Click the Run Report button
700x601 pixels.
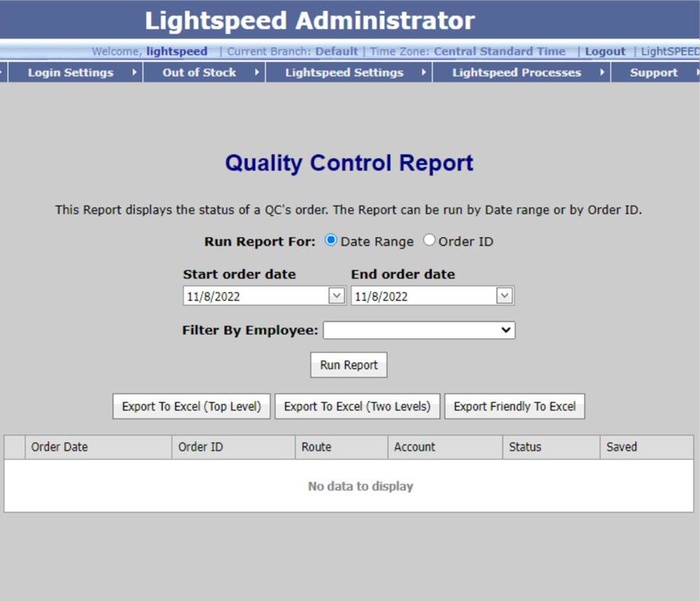(x=349, y=365)
